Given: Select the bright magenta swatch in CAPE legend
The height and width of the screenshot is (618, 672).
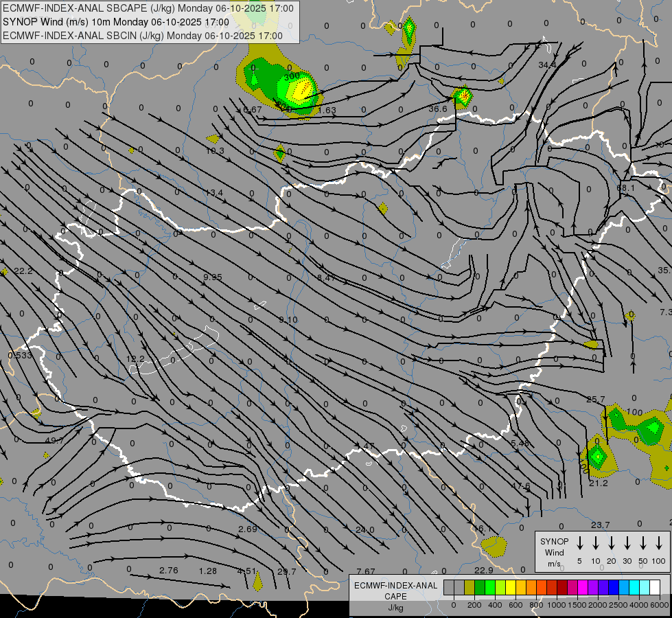Looking at the screenshot, I should point(583,588).
